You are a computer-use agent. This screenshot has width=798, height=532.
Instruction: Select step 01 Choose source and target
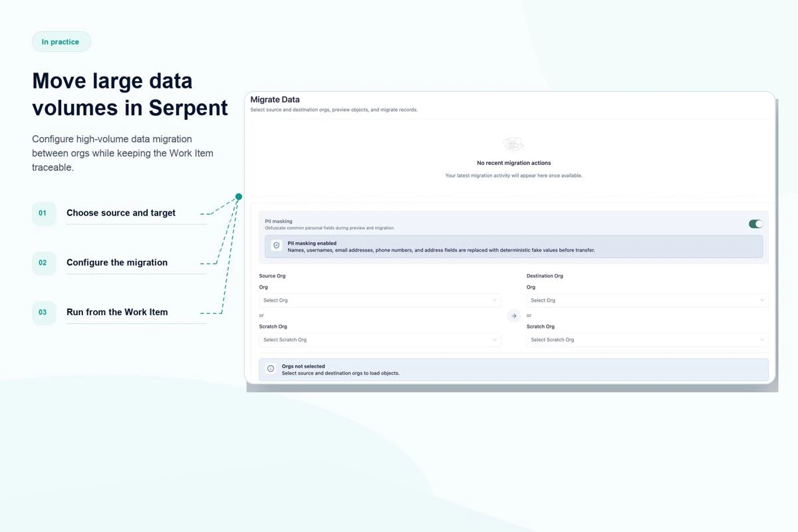tap(121, 213)
